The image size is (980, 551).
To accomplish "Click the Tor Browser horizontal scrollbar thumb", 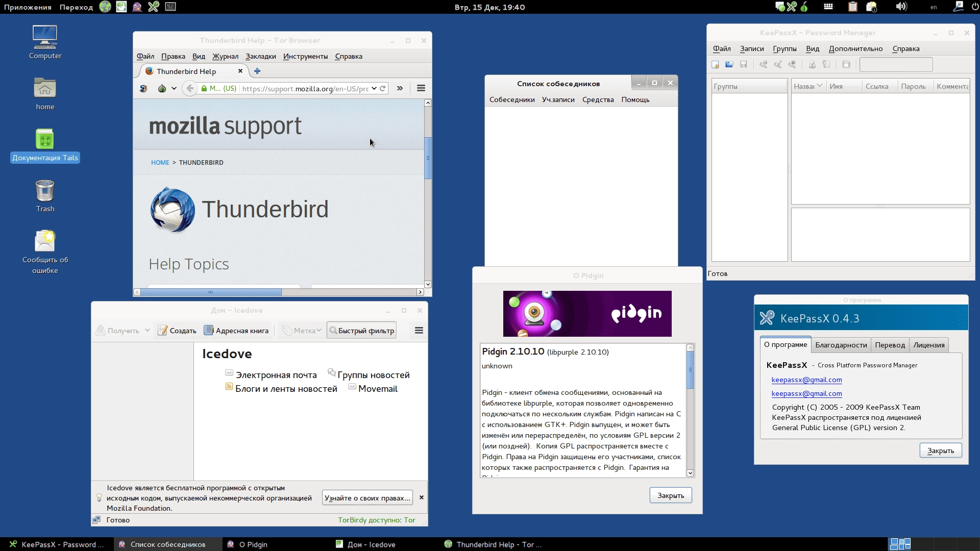I will (211, 292).
